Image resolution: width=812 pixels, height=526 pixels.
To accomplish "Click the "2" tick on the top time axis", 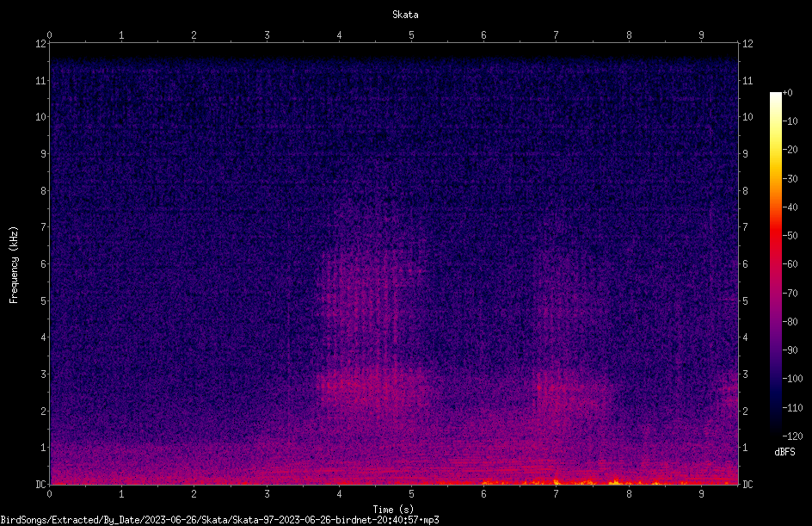I will coord(194,35).
